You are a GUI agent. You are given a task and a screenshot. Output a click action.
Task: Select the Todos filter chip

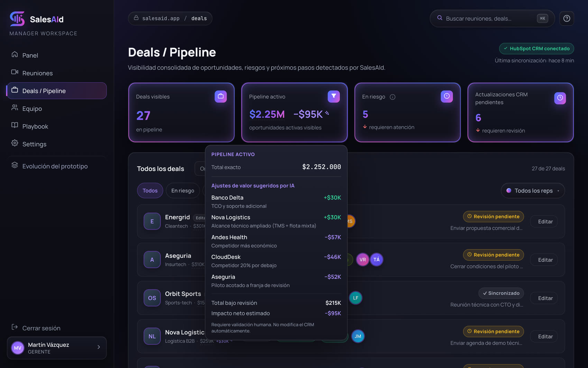coord(150,191)
